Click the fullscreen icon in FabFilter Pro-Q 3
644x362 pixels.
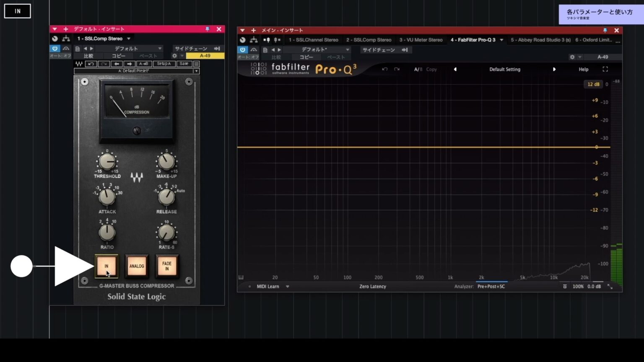[x=605, y=69]
